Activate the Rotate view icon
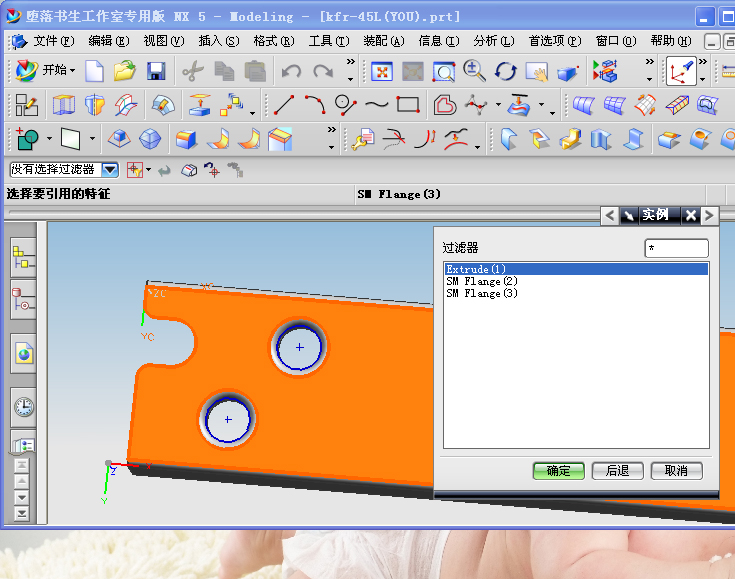 (x=505, y=71)
